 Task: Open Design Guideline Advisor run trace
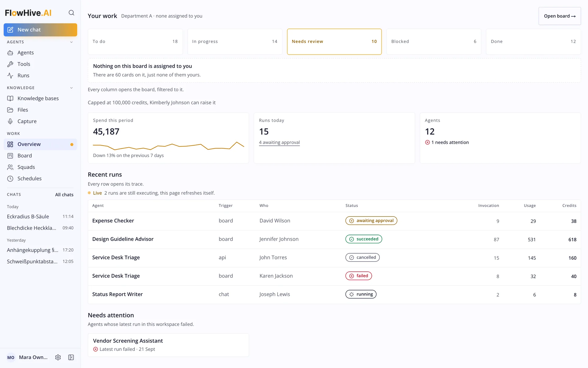point(334,240)
